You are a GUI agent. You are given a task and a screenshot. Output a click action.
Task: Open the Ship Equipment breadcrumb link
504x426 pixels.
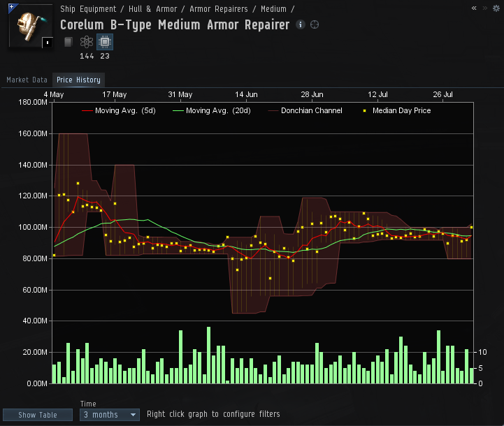[88, 9]
